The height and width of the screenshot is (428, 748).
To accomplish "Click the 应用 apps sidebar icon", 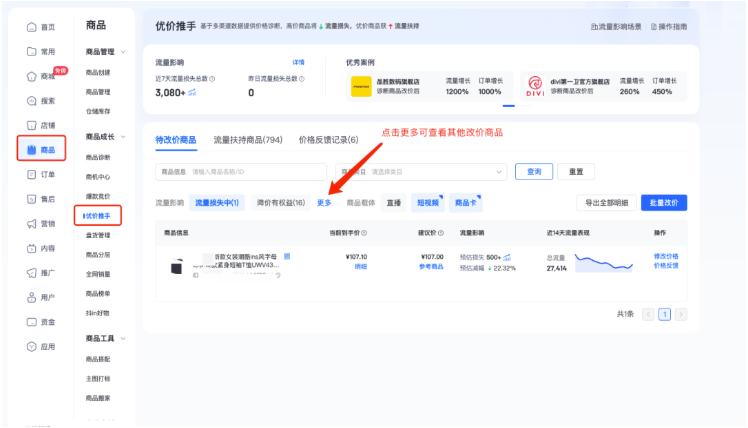I will point(32,346).
